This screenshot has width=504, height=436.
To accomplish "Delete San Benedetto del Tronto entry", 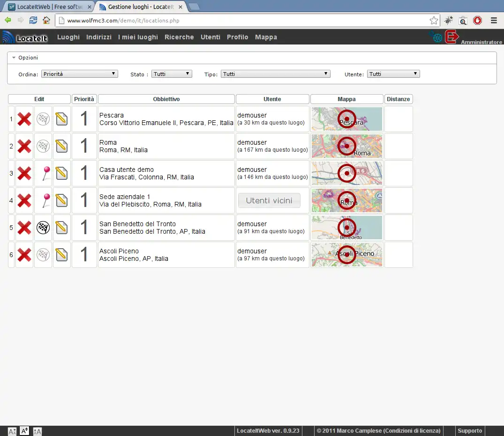I will 24,228.
